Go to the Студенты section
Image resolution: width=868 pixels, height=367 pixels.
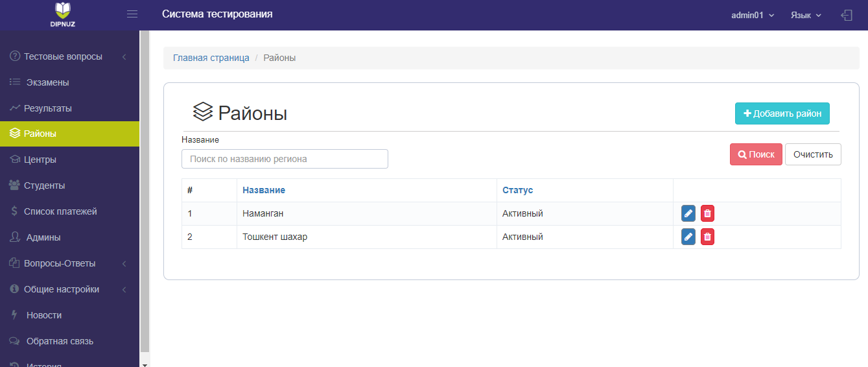[69, 185]
